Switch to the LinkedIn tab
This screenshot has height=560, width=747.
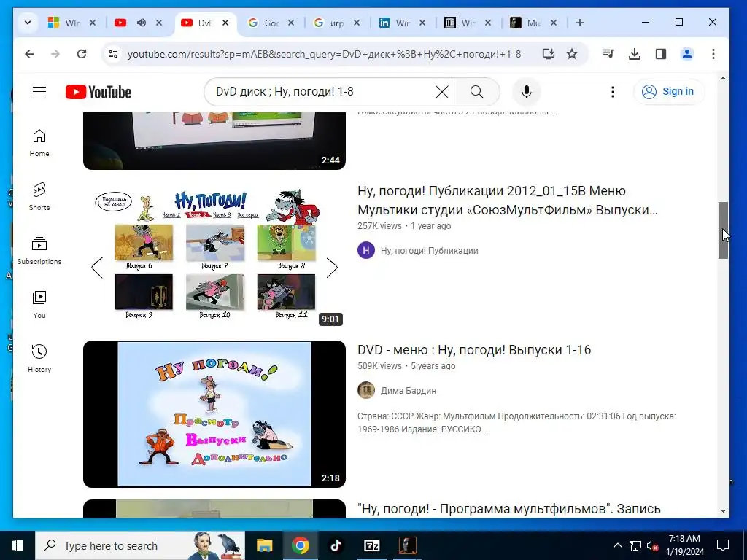[x=395, y=23]
